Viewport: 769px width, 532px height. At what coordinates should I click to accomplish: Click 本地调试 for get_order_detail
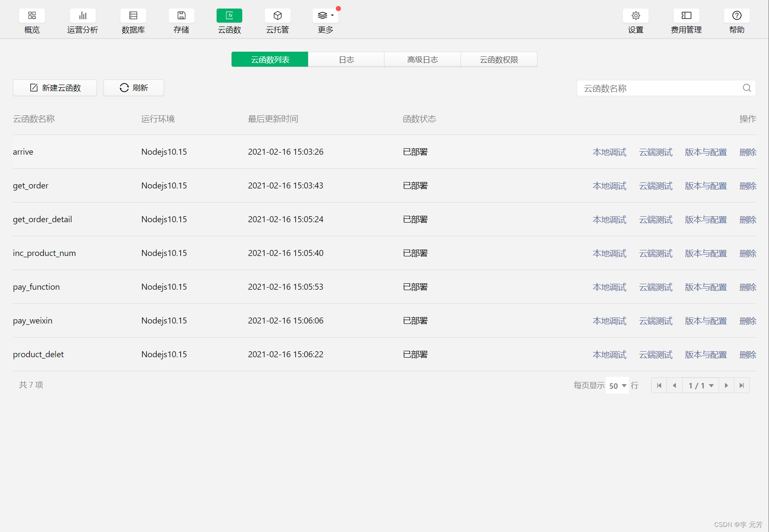[610, 220]
